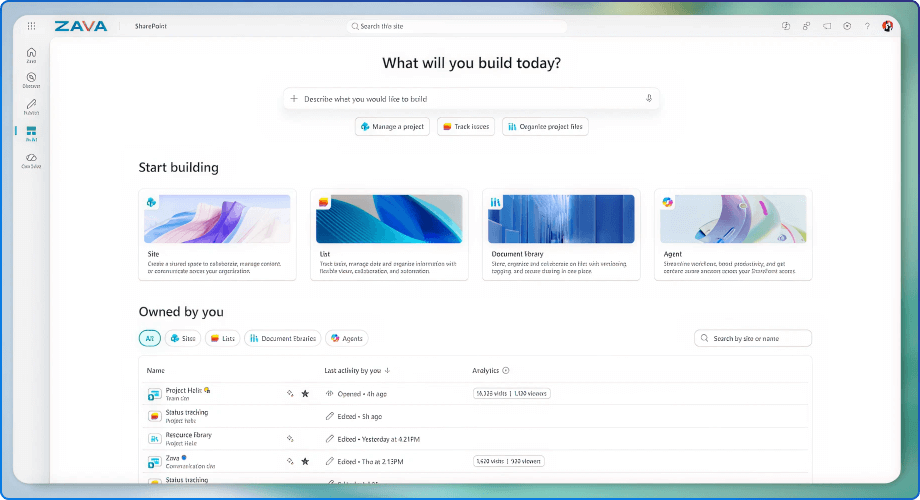This screenshot has width=920, height=500.
Task: Click the Analytics info icon
Action: pos(506,370)
